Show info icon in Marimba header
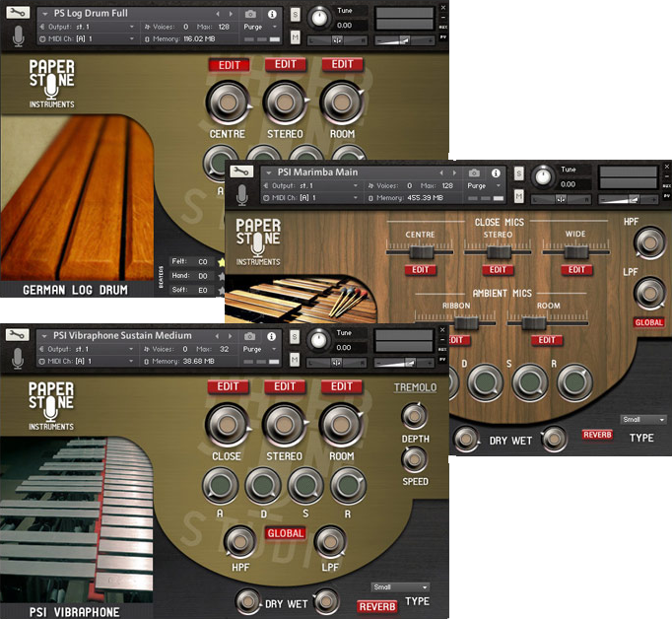The height and width of the screenshot is (619, 672). click(496, 172)
